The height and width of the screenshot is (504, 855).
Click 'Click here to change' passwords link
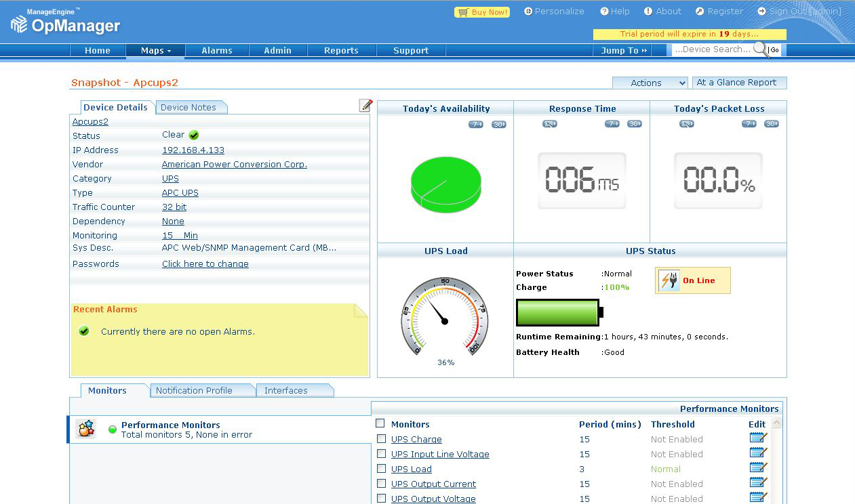tap(205, 264)
